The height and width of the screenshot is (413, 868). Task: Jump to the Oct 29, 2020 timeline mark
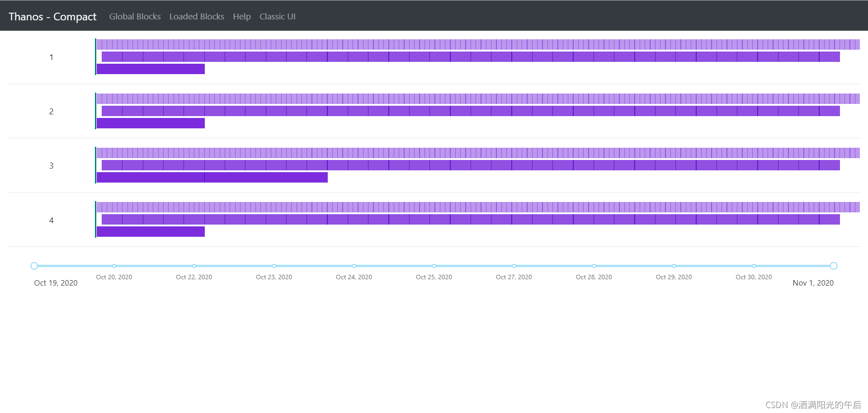point(674,266)
